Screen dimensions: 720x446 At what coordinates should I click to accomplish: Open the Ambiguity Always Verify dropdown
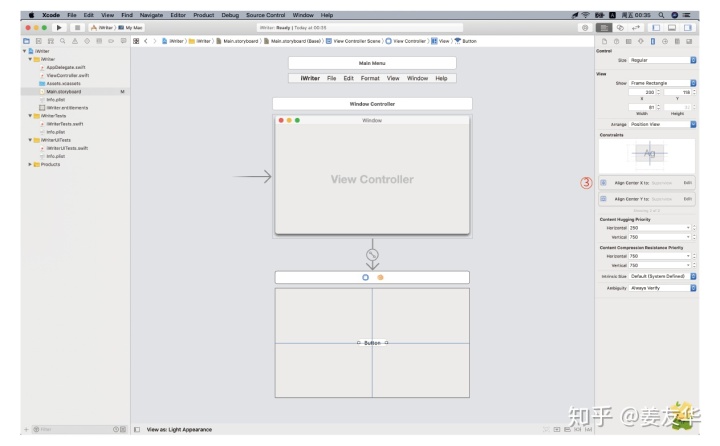coord(663,288)
